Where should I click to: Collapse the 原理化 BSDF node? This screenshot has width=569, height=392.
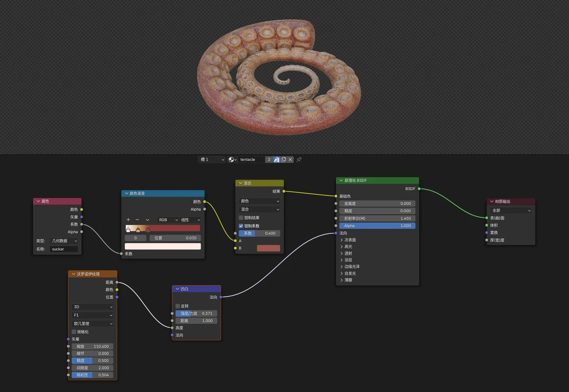coord(341,180)
